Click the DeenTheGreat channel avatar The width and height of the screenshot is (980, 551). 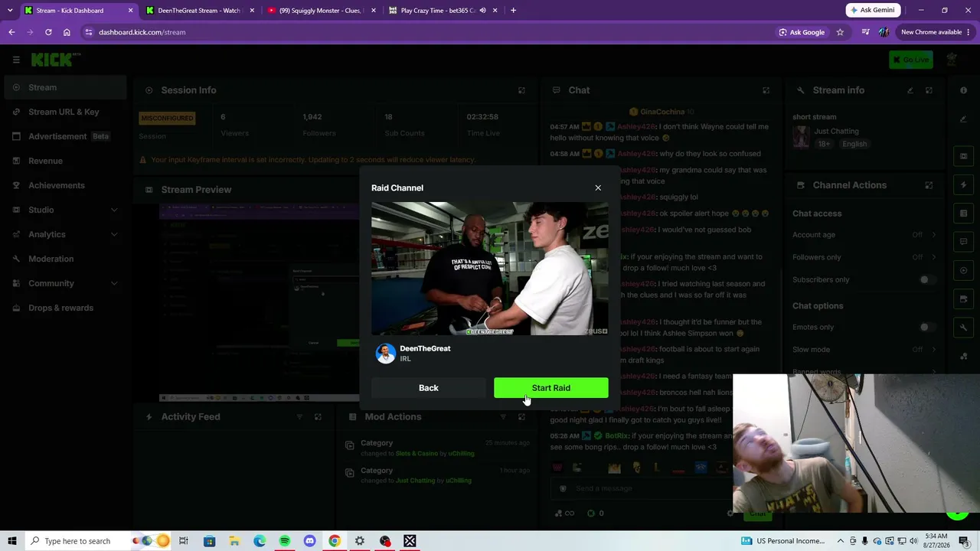[x=386, y=353]
